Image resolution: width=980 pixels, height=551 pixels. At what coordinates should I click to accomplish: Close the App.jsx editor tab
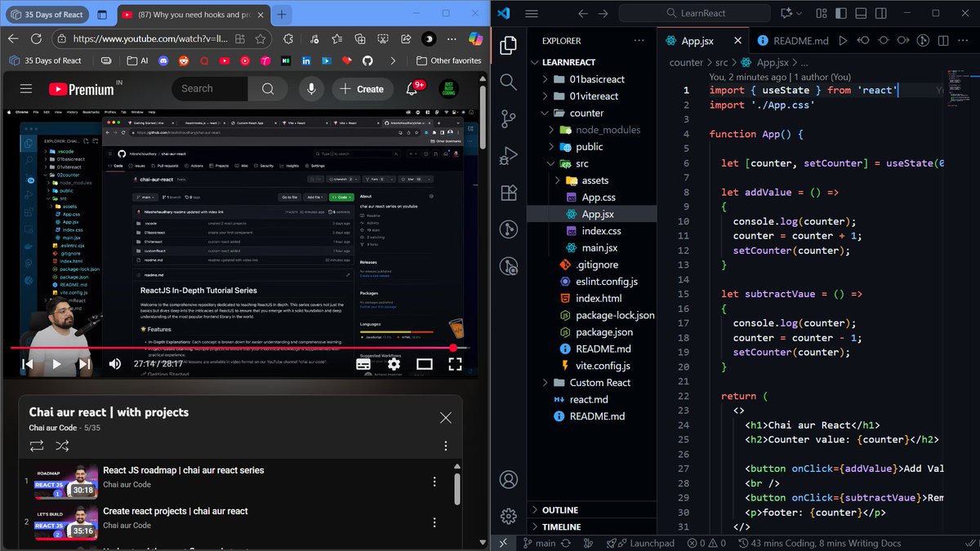737,40
